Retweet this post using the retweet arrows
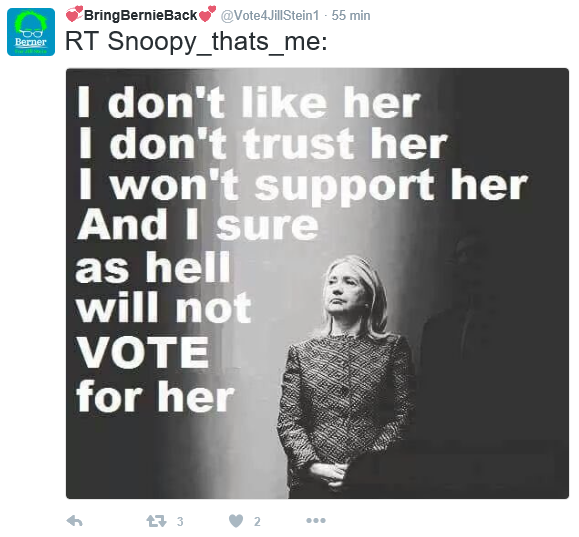 pos(156,521)
